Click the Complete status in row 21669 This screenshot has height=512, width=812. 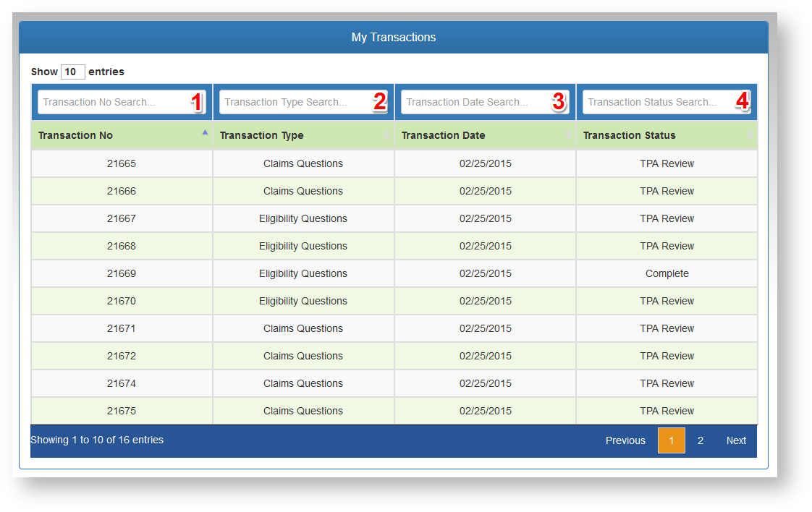(x=667, y=273)
